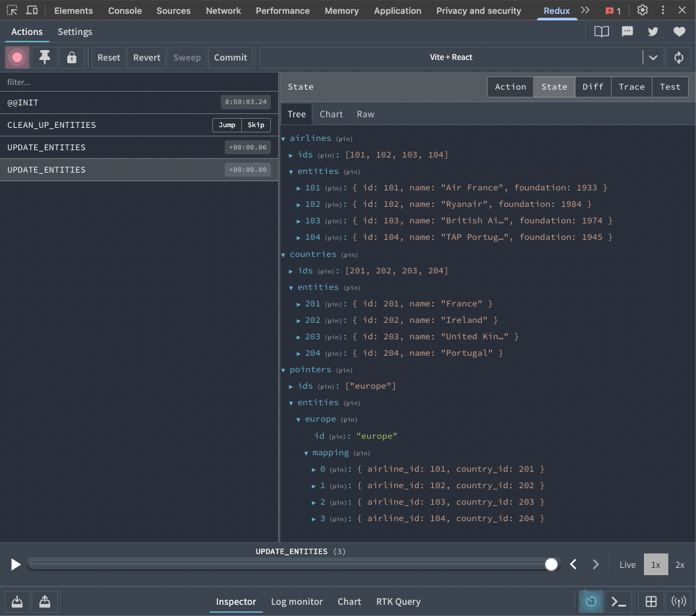
Task: Click the action slider handle
Action: point(551,565)
